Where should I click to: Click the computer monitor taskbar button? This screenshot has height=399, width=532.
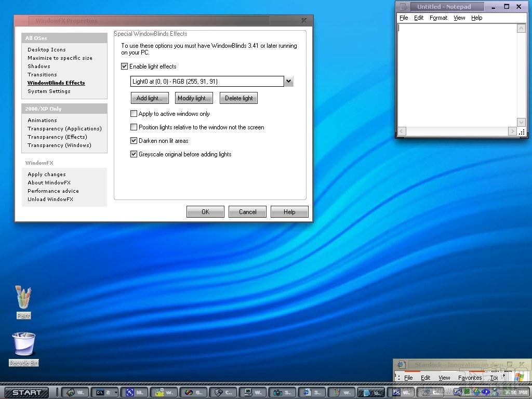253,393
